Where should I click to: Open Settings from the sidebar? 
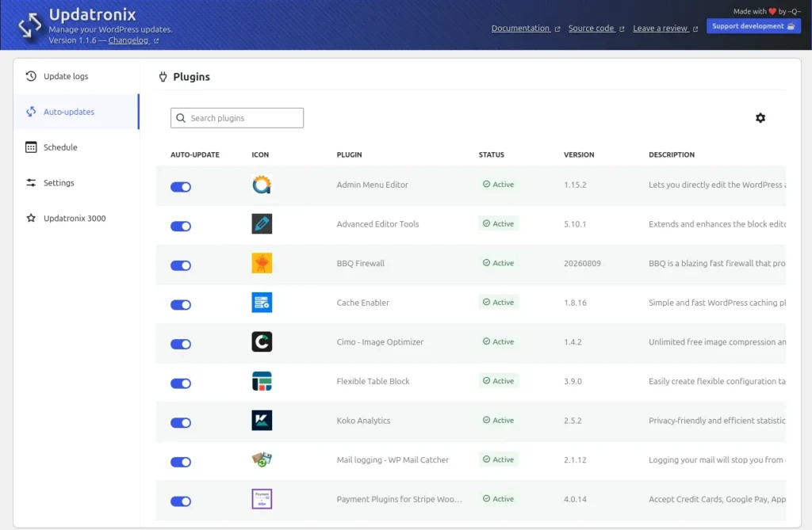tap(77, 183)
